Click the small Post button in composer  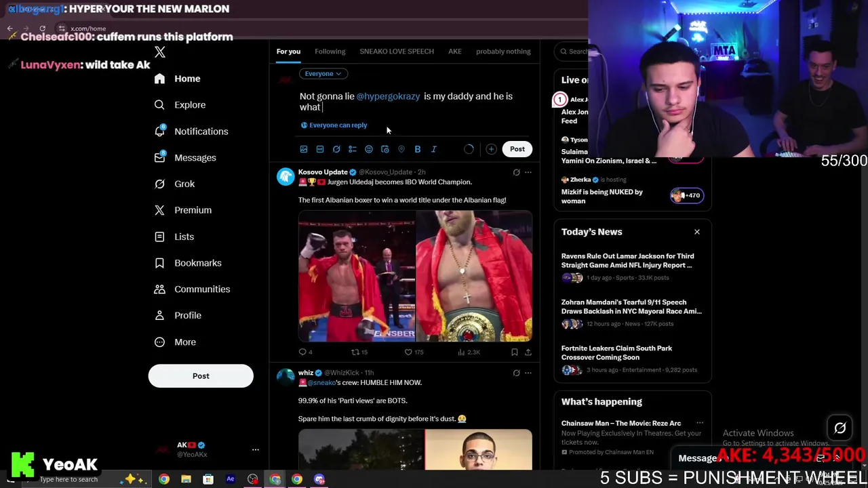[517, 149]
